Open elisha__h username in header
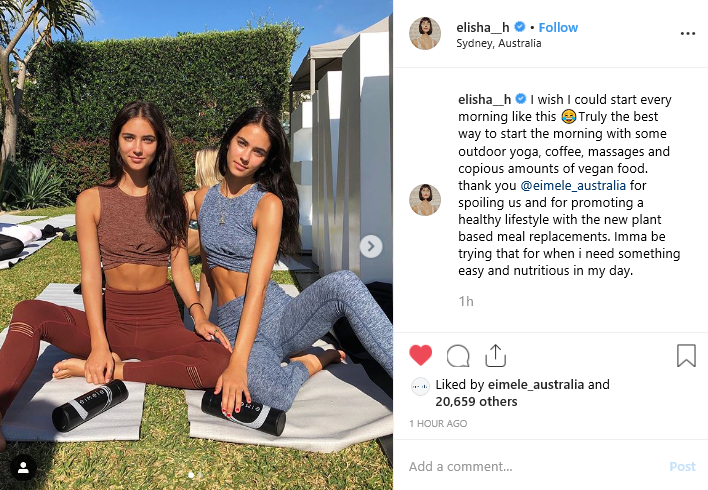The width and height of the screenshot is (708, 490). click(x=483, y=28)
